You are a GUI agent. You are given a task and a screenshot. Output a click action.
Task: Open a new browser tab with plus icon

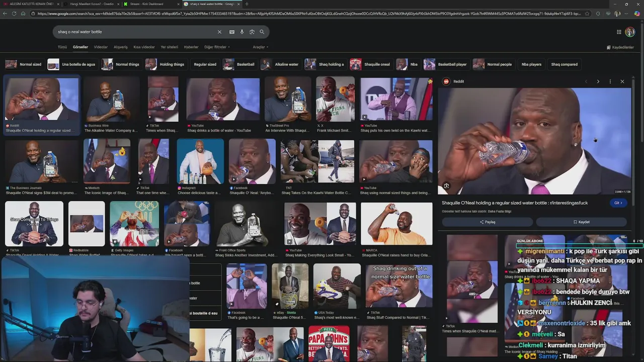click(247, 4)
